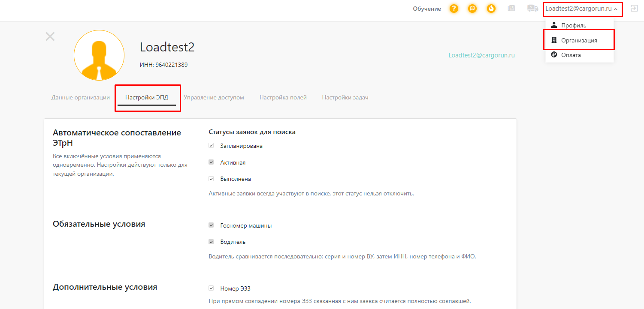Image resolution: width=644 pixels, height=309 pixels.
Task: Open the Управление доступом tab
Action: pos(214,97)
